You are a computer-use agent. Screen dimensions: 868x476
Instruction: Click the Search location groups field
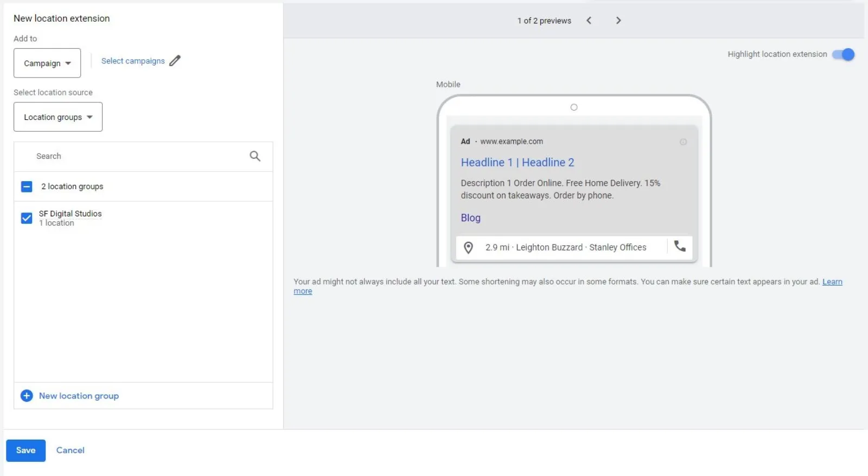pos(143,157)
